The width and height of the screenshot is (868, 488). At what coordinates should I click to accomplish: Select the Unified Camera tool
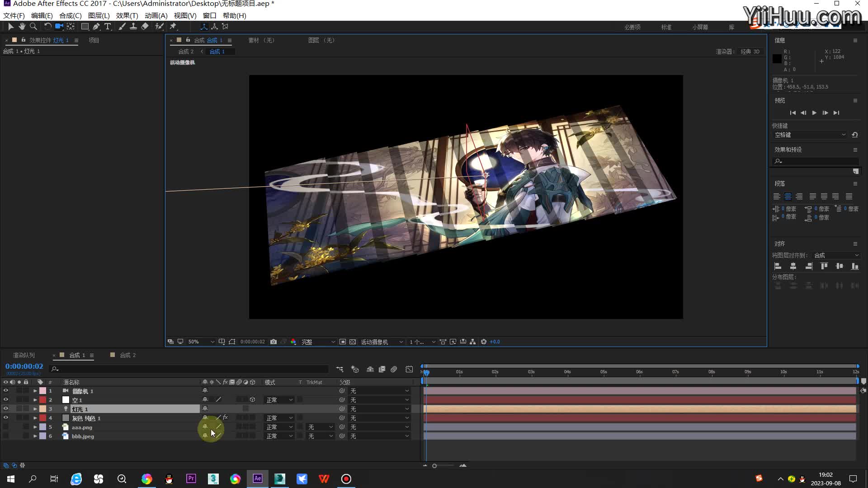point(59,27)
